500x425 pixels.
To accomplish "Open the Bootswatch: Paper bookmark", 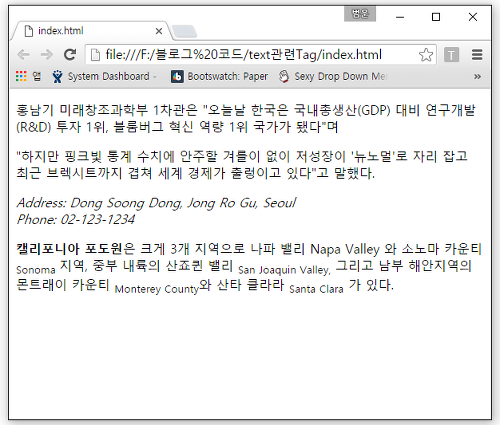I will 219,76.
